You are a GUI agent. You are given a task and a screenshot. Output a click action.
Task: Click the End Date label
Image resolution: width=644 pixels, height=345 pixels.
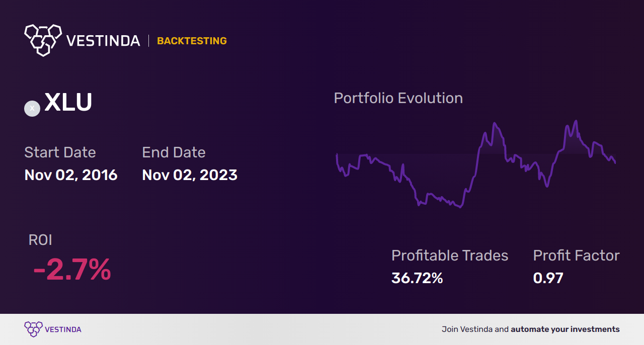click(174, 152)
